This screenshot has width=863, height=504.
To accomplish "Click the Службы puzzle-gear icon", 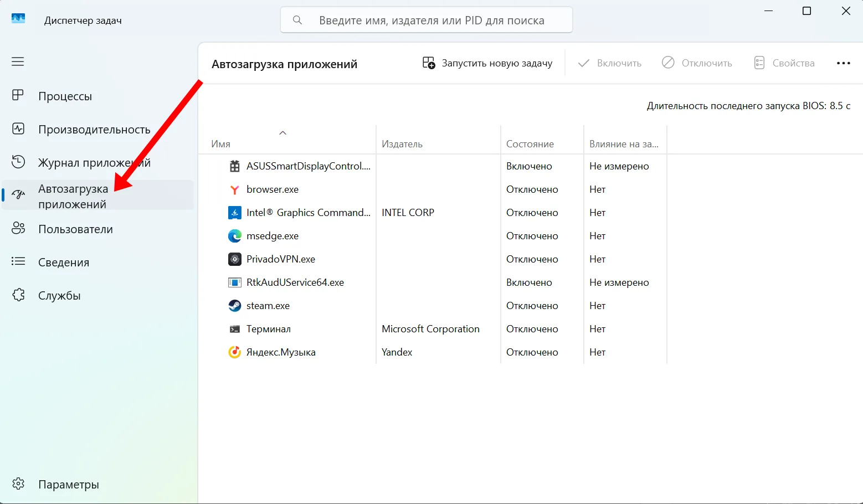I will (x=18, y=295).
